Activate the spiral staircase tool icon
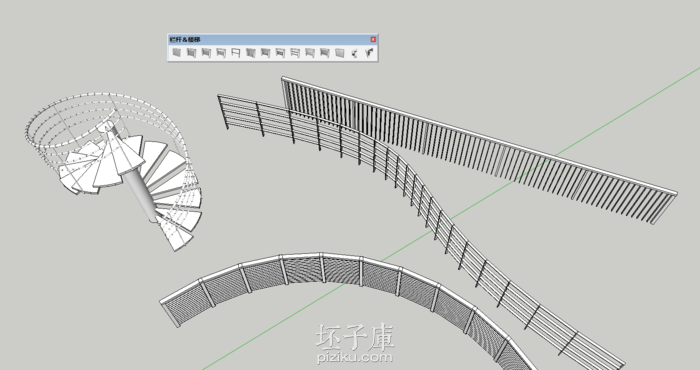 pos(354,53)
